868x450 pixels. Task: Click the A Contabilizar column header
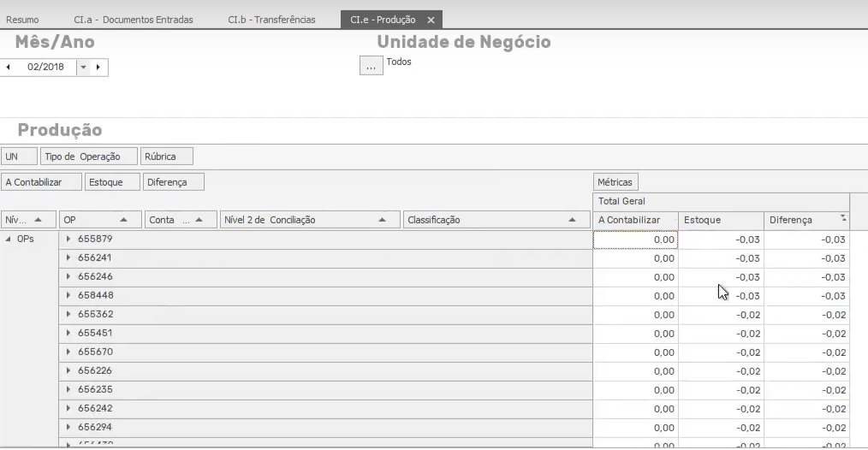tap(635, 220)
